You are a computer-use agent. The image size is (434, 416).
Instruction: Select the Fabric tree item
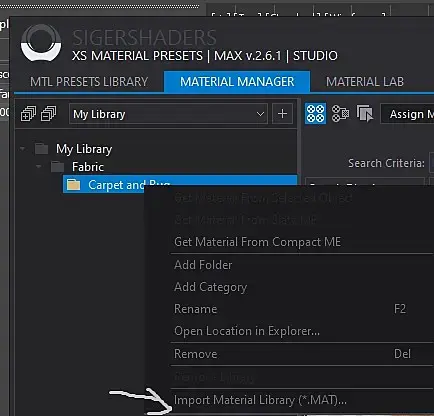click(88, 166)
